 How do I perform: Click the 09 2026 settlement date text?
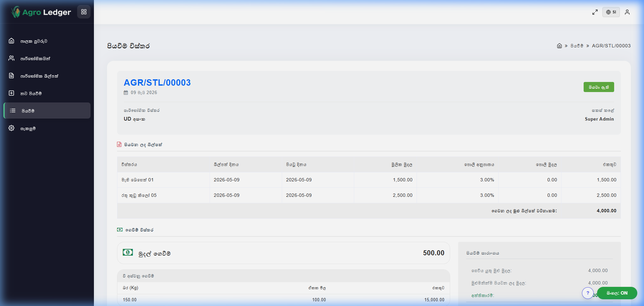(144, 92)
